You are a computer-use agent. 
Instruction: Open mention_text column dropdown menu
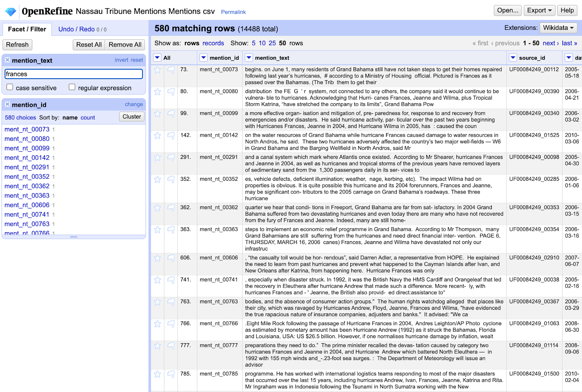249,57
